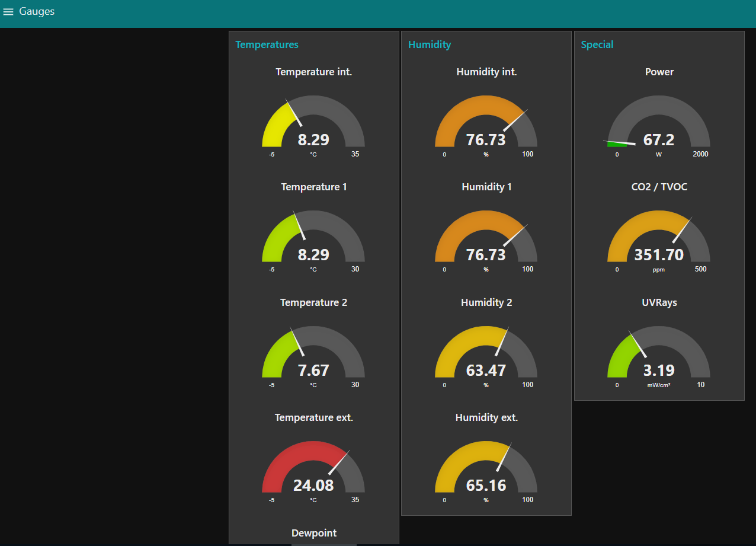Click the 500 max label of CO2 gauge
756x546 pixels.
tap(701, 269)
